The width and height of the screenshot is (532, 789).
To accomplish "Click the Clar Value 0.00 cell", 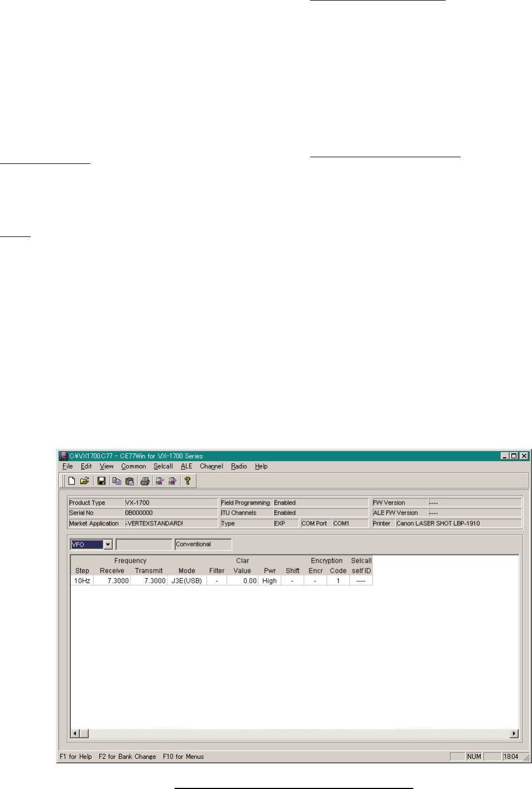I will coord(243,580).
